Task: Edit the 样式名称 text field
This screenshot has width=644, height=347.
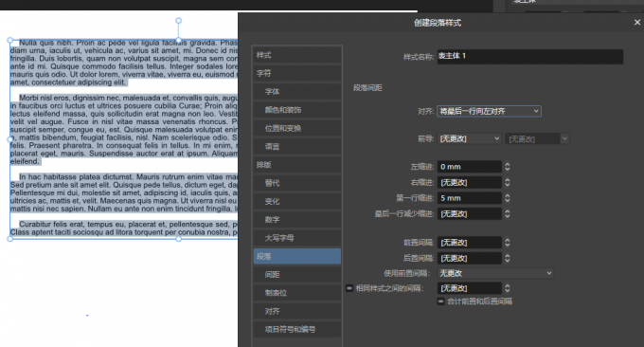Action: (x=529, y=56)
